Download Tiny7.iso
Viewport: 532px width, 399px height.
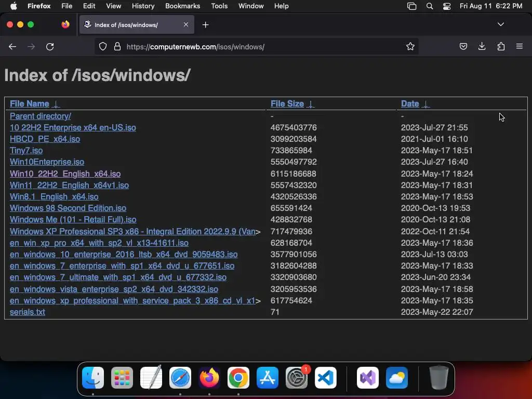(26, 150)
